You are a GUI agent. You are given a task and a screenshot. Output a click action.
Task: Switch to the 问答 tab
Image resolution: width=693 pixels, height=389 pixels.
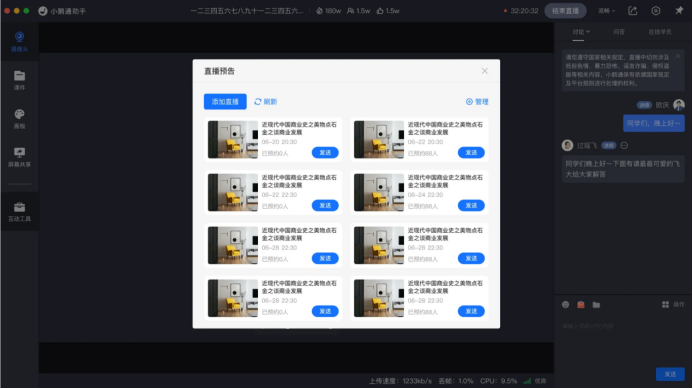click(x=619, y=32)
